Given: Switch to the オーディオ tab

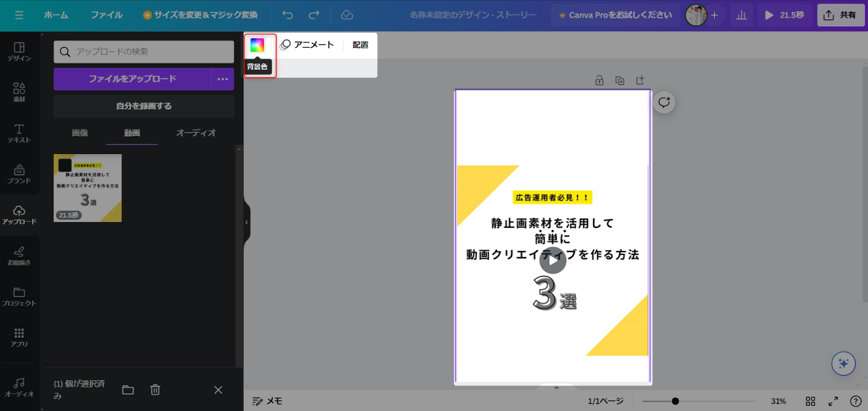Looking at the screenshot, I should click(196, 133).
